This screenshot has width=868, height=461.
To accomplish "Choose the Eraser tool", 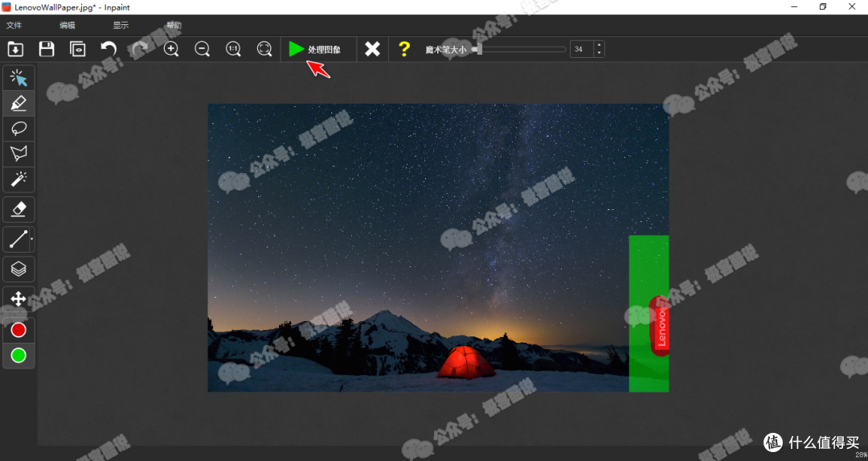I will click(18, 209).
